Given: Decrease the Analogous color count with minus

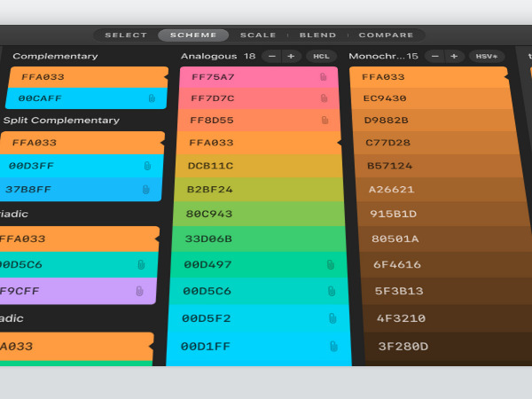Looking at the screenshot, I should pyautogui.click(x=271, y=56).
